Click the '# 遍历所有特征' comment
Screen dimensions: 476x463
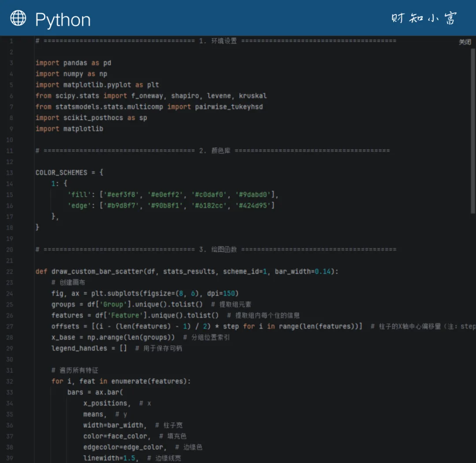pyautogui.click(x=74, y=370)
